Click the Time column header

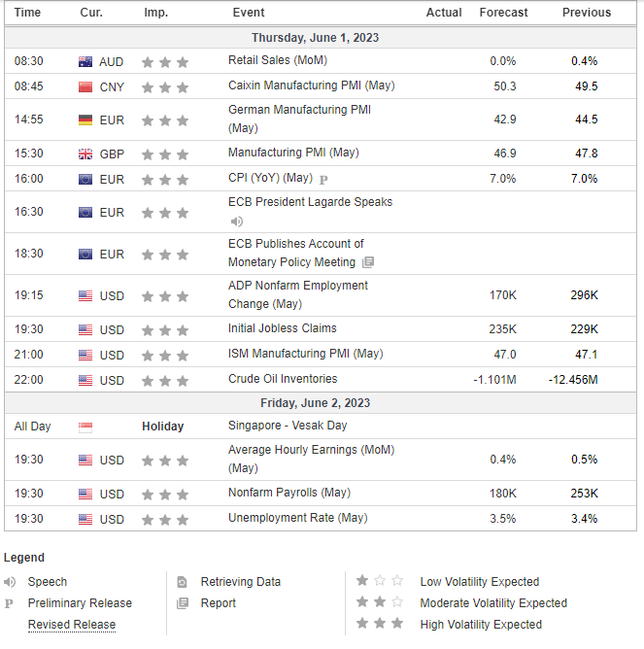tap(28, 13)
